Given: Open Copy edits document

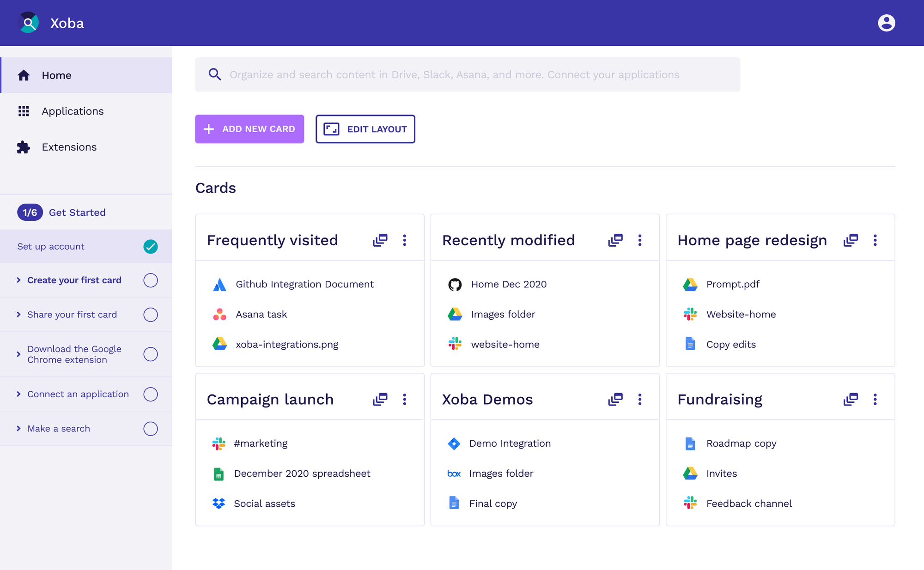Looking at the screenshot, I should (x=731, y=345).
